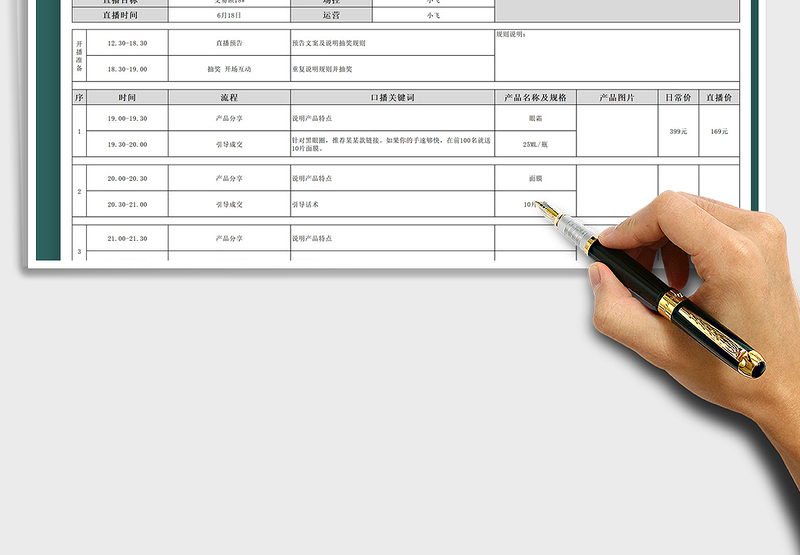Click the 抽奖 开场互动 cell

point(229,69)
